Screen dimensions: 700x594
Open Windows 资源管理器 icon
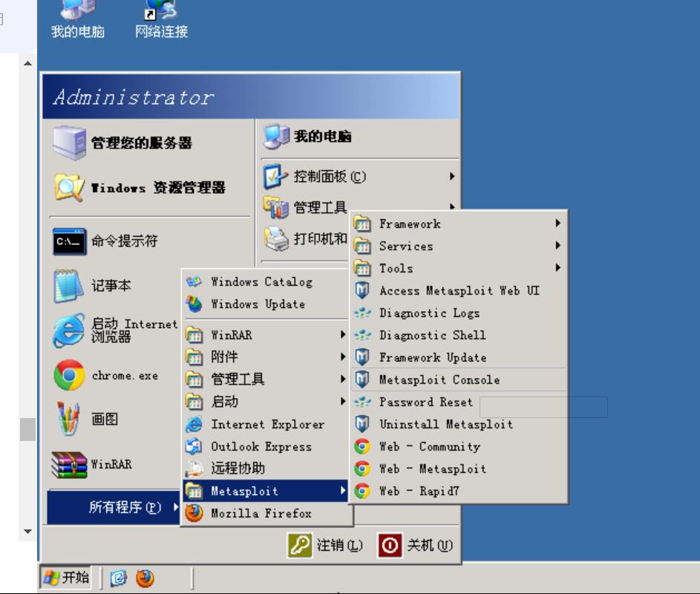click(x=69, y=188)
